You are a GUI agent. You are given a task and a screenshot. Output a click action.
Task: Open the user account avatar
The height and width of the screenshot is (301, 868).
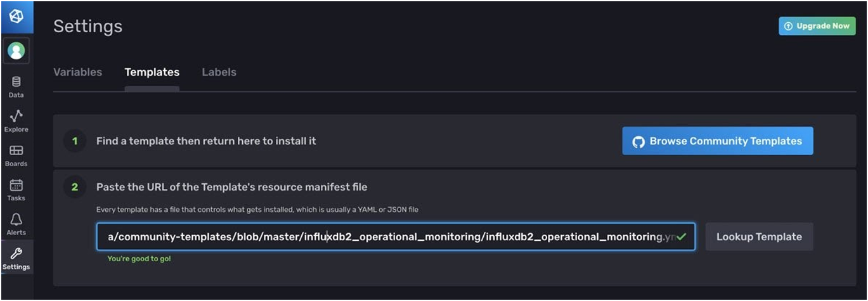coord(16,51)
